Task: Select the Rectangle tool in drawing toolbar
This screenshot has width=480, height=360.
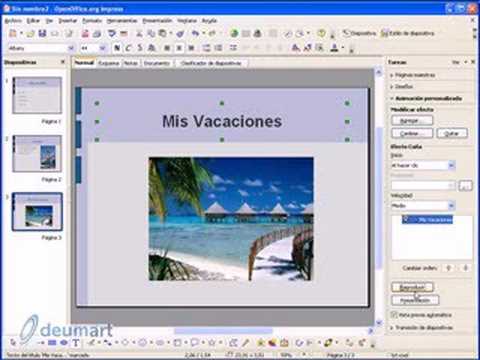Action: (52, 343)
